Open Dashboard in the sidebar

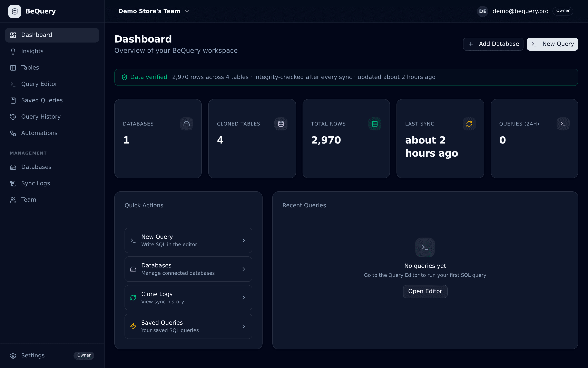[x=52, y=35]
